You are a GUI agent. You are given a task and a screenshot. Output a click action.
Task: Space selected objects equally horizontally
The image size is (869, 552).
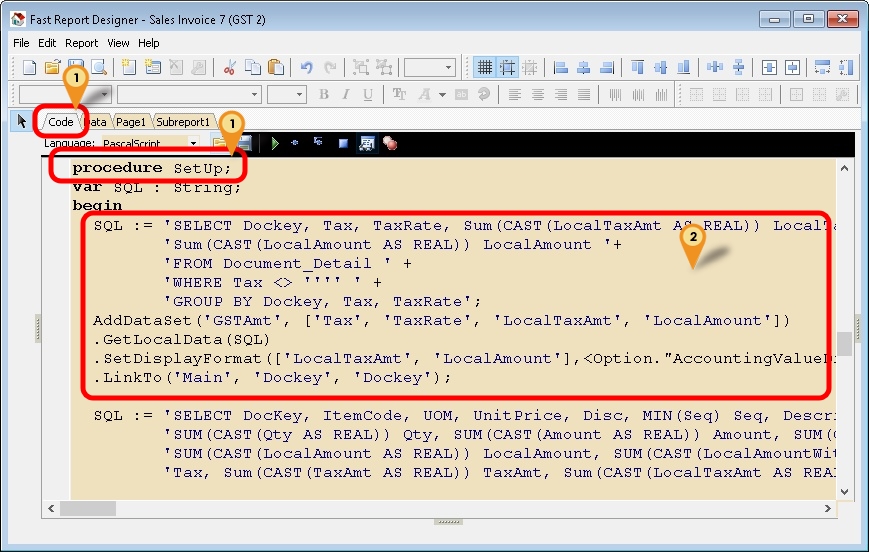(715, 68)
